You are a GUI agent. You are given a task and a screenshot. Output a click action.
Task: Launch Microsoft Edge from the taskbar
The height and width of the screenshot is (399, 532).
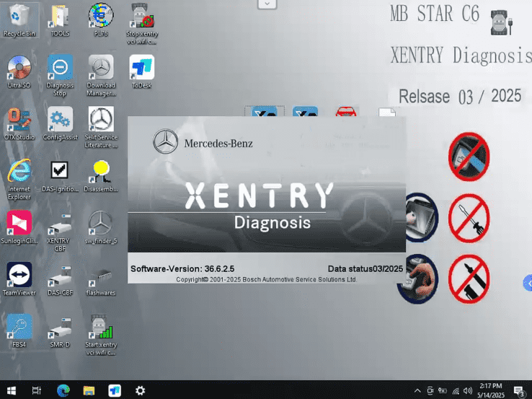click(x=63, y=390)
